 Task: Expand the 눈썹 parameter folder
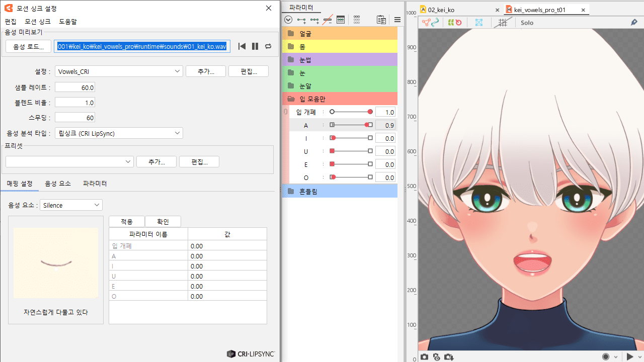point(290,60)
